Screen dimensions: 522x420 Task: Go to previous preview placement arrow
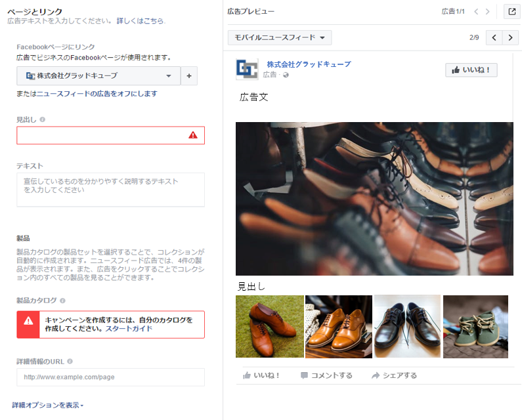pyautogui.click(x=494, y=37)
